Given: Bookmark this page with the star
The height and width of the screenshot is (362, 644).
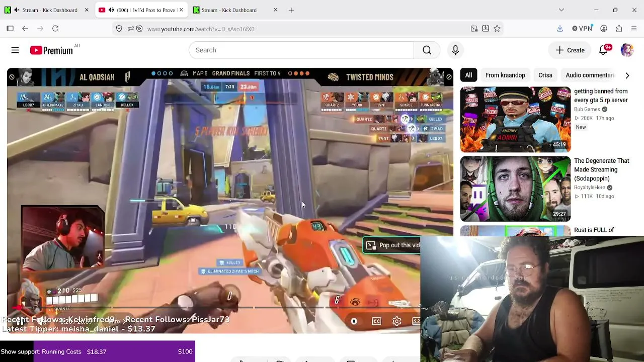Looking at the screenshot, I should (497, 29).
